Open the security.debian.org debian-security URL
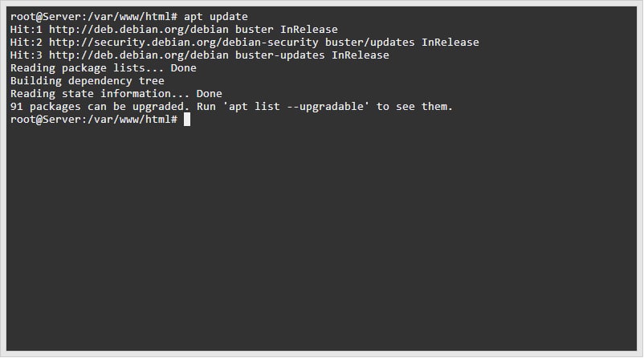The image size is (644, 358). tap(170, 42)
